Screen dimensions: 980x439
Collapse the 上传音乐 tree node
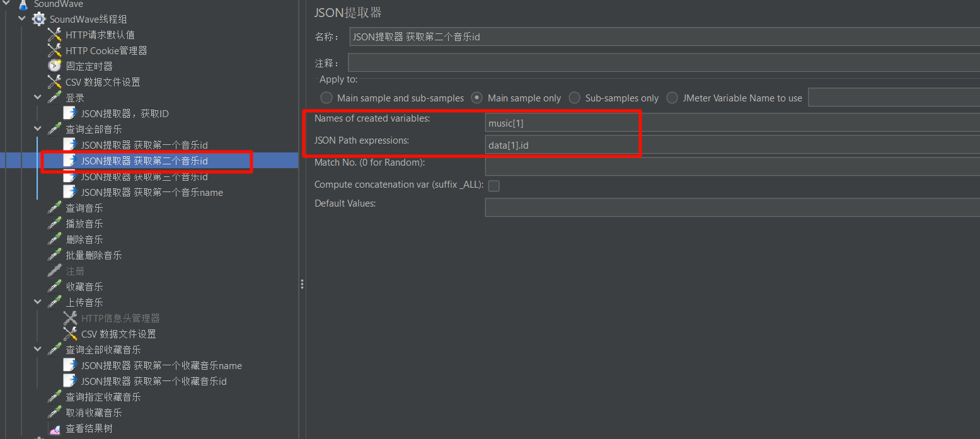tap(38, 302)
